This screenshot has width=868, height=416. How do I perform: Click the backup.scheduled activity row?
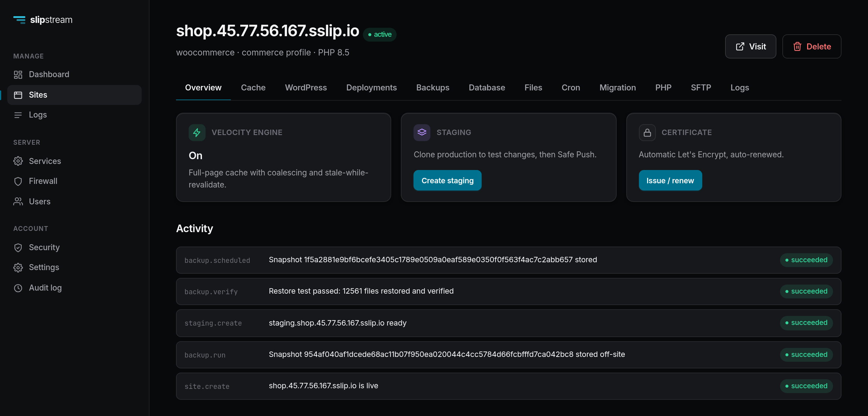[x=508, y=260]
